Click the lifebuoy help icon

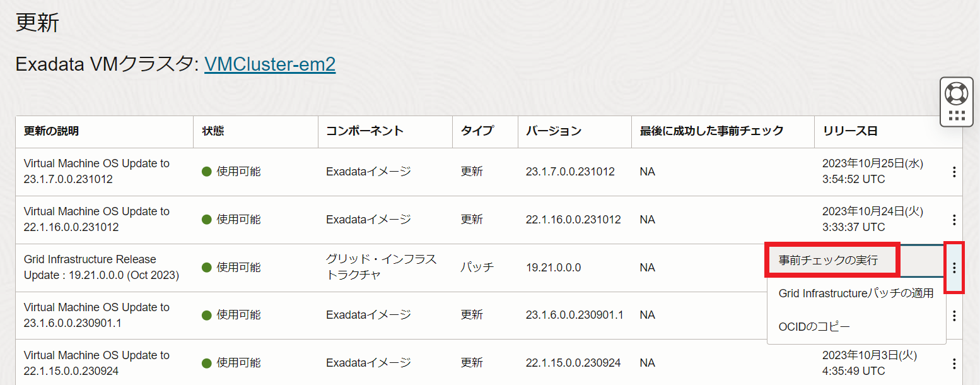[956, 94]
